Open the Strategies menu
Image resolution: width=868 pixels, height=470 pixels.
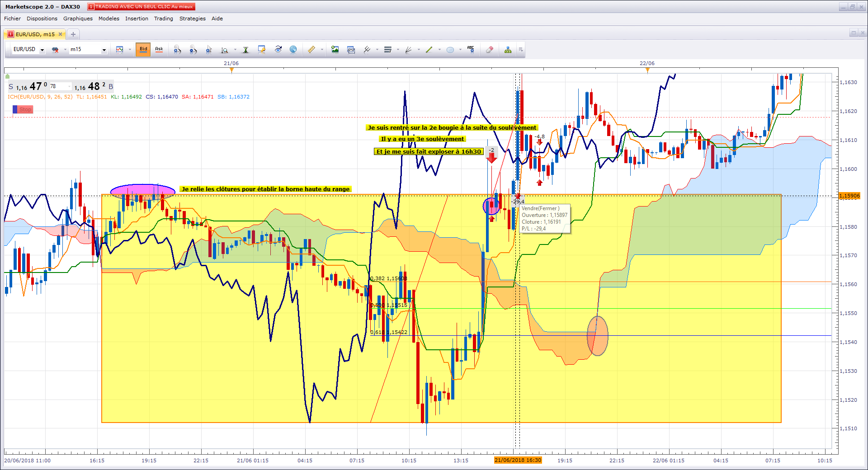point(192,19)
